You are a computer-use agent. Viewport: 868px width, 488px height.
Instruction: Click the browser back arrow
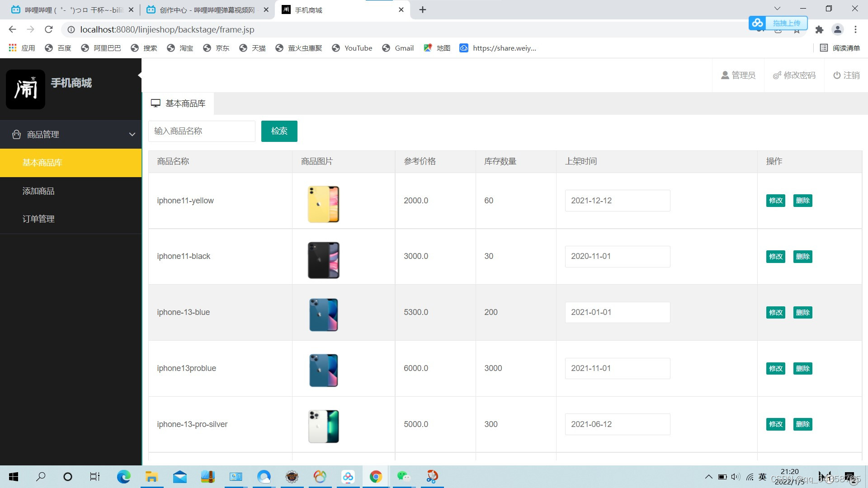click(12, 29)
